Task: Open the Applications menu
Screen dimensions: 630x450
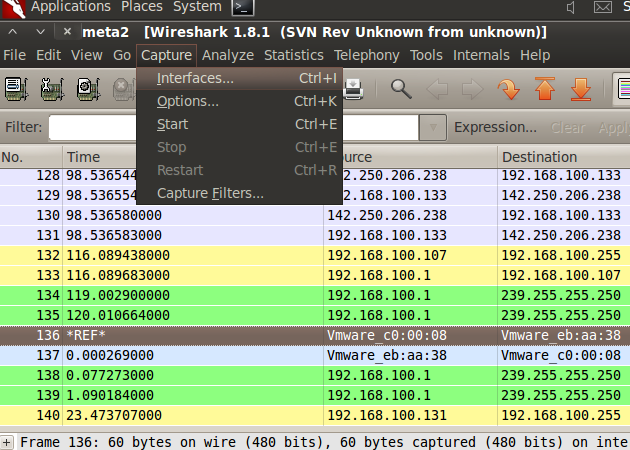Action: 71,6
